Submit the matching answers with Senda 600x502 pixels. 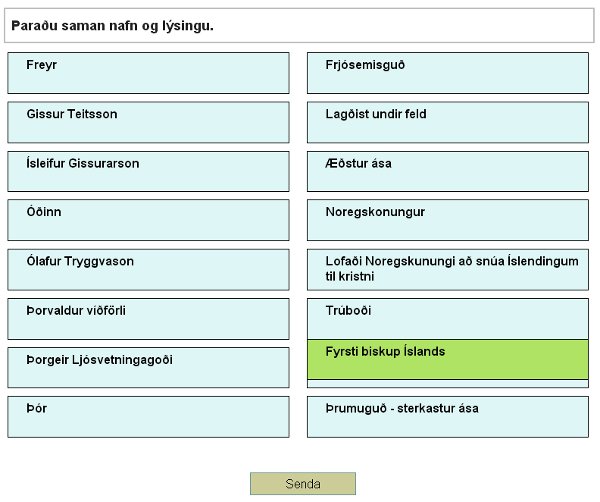point(302,484)
